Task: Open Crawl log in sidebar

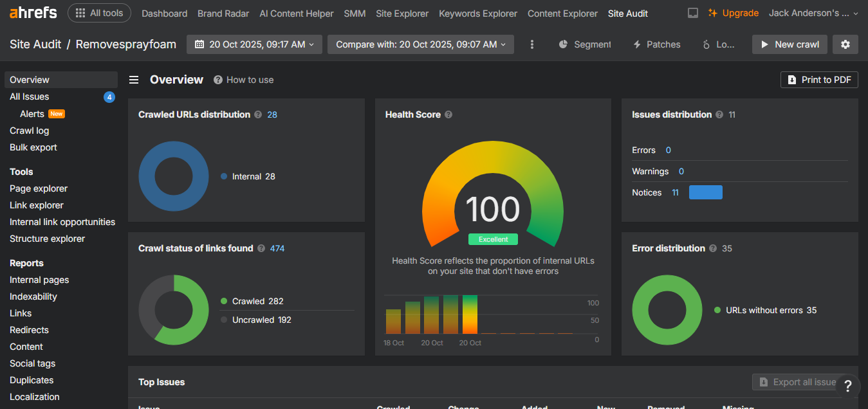Action: pyautogui.click(x=30, y=131)
